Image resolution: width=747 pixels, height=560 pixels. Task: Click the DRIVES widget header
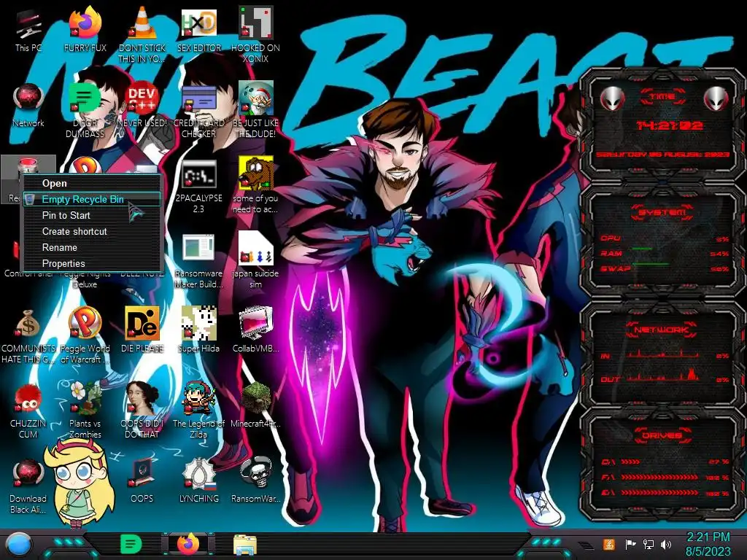click(x=662, y=435)
